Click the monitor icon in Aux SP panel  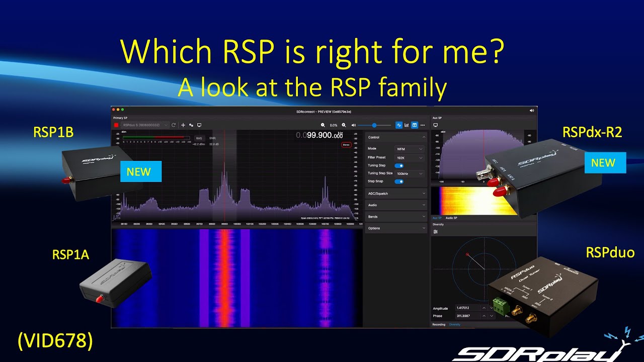coord(436,125)
